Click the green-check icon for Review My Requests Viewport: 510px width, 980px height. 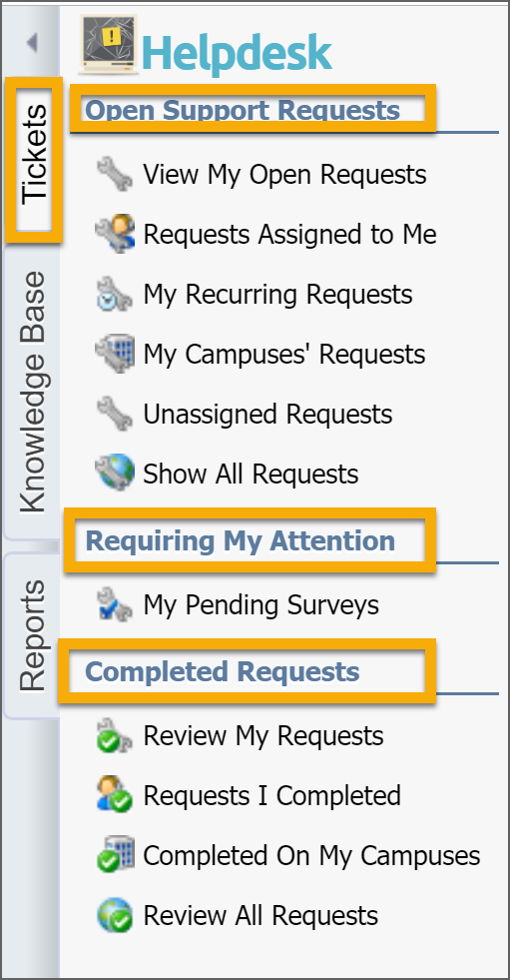[114, 735]
